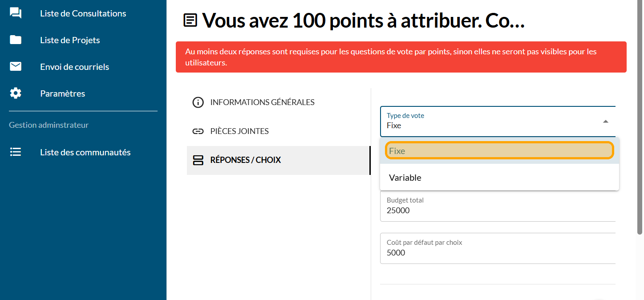Go to Envoi de courriels
Viewport: 644px width, 300px height.
click(74, 67)
